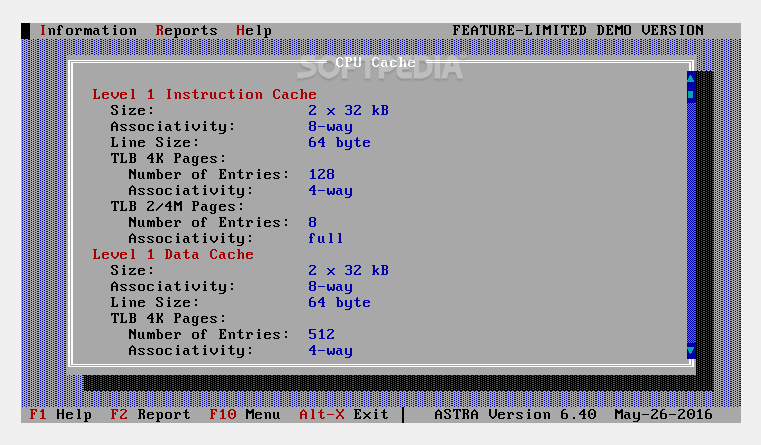This screenshot has width=761, height=445.
Task: Click F2 Report in the status bar
Action: [x=150, y=414]
